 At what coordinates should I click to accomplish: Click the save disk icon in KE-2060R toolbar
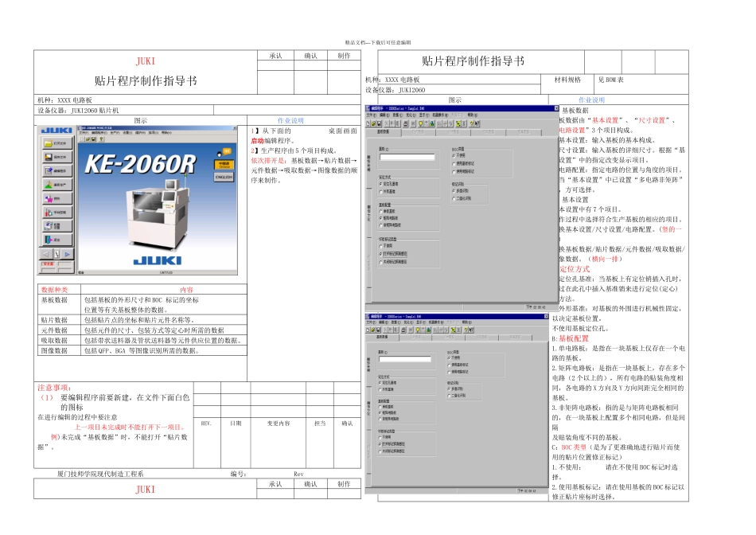pos(94,139)
